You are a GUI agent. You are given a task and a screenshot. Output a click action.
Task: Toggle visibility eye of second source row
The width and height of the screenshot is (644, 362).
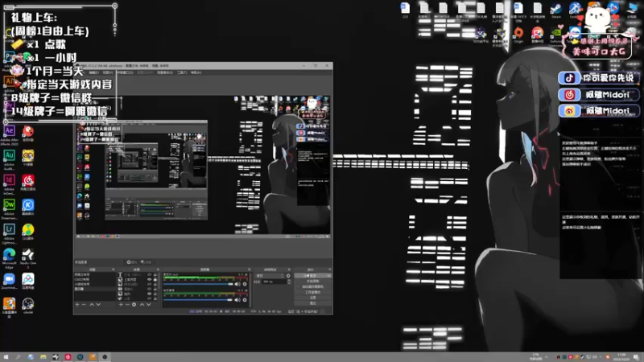click(150, 279)
